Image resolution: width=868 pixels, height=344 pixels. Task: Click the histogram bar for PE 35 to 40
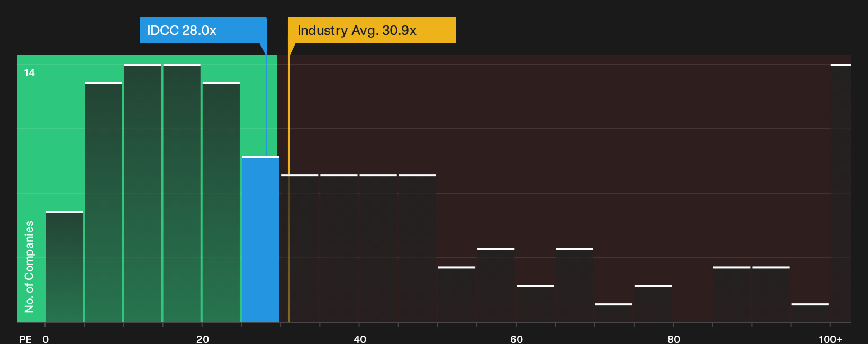point(339,248)
